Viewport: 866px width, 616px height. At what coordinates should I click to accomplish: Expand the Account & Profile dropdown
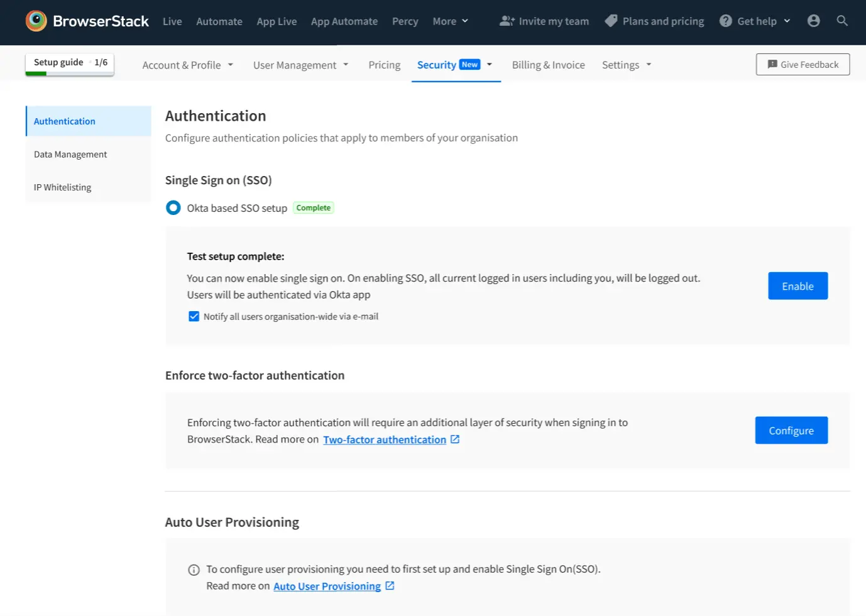pyautogui.click(x=187, y=65)
